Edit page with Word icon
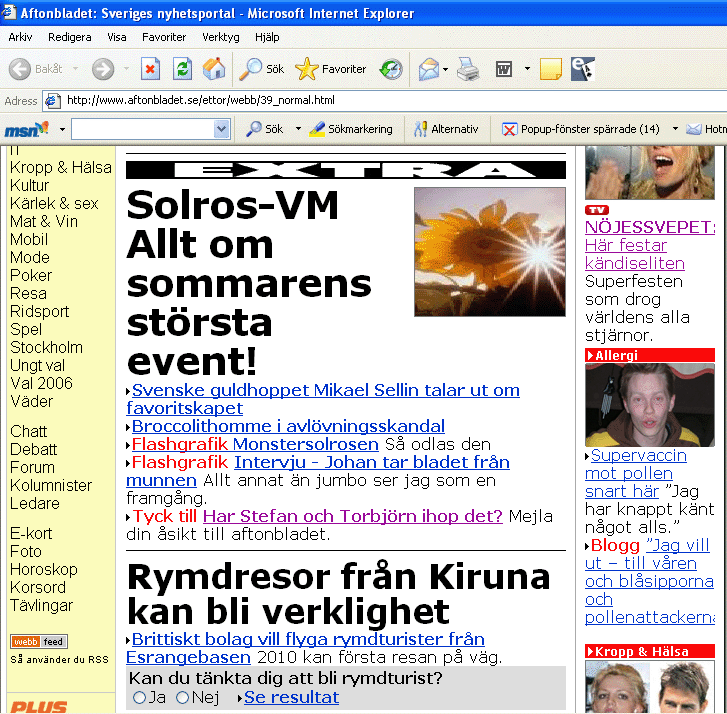The image size is (727, 714). [504, 70]
